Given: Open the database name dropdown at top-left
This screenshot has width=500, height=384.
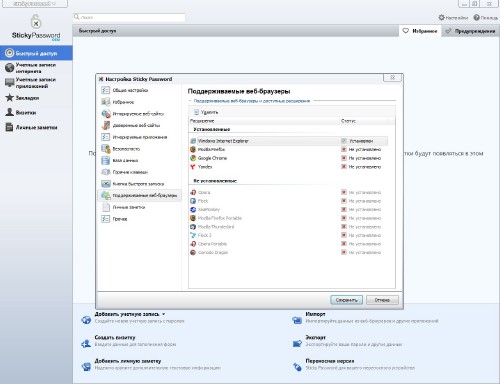Looking at the screenshot, I should (35, 4).
